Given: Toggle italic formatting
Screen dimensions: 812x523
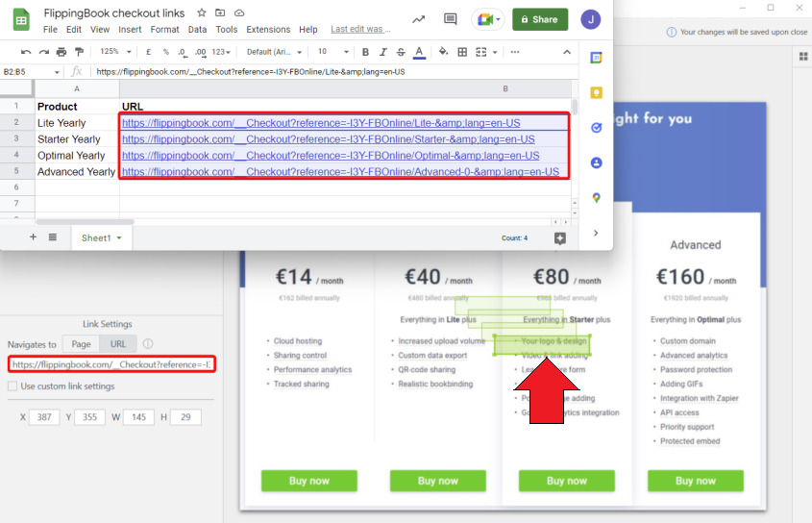Looking at the screenshot, I should coord(383,52).
